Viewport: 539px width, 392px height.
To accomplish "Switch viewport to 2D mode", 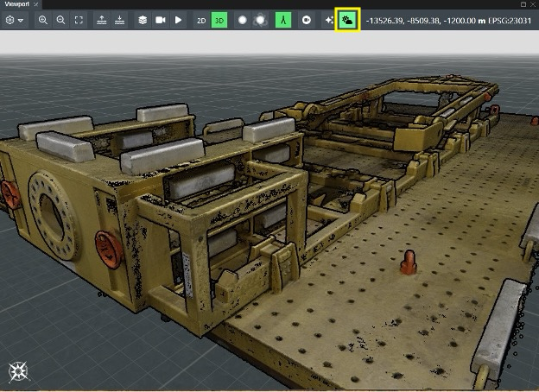I will point(200,19).
